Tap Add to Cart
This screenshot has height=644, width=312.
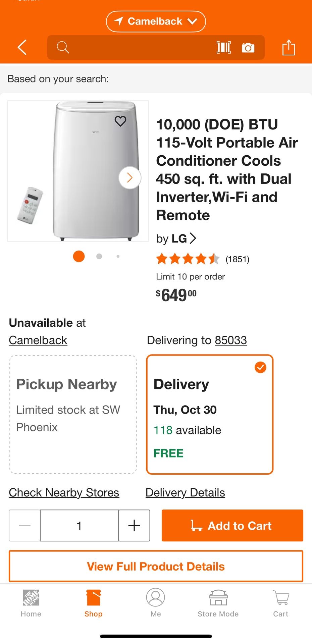point(232,525)
